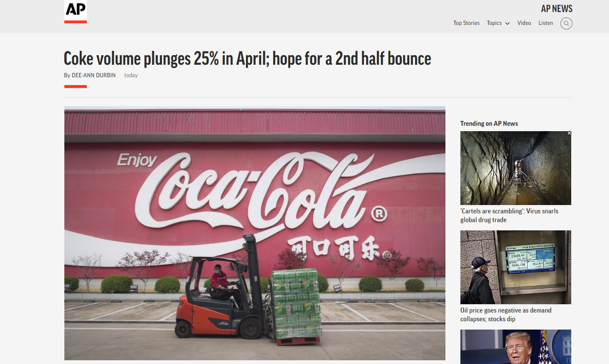Close the trending ad with X
The height and width of the screenshot is (364, 609).
[x=569, y=133]
